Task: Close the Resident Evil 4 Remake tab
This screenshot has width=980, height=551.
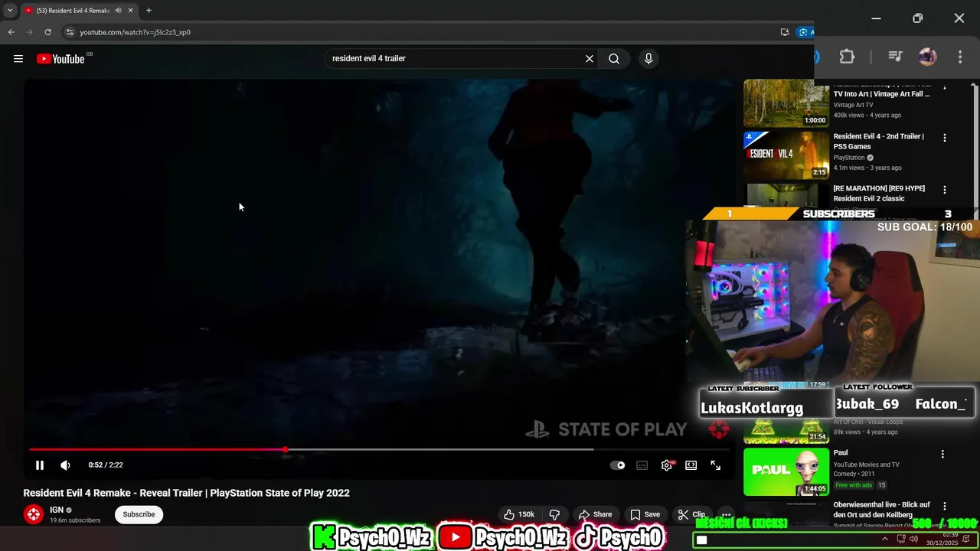Action: tap(130, 11)
